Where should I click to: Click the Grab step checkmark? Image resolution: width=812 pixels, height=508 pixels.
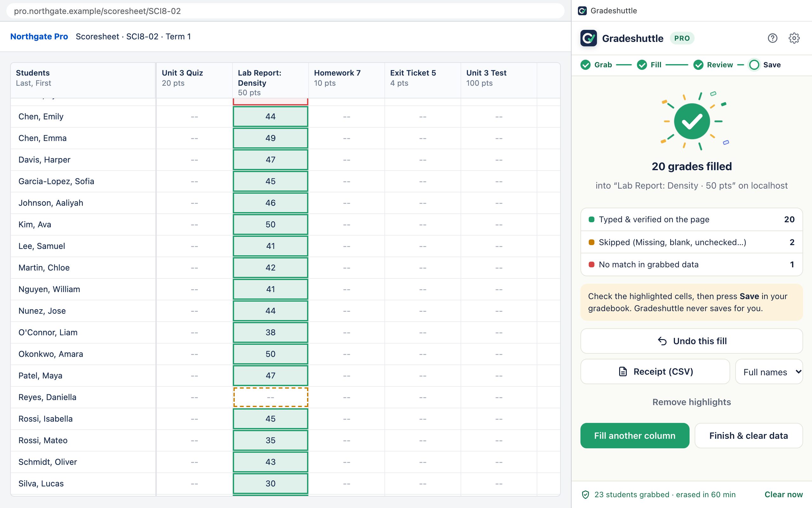pos(586,65)
